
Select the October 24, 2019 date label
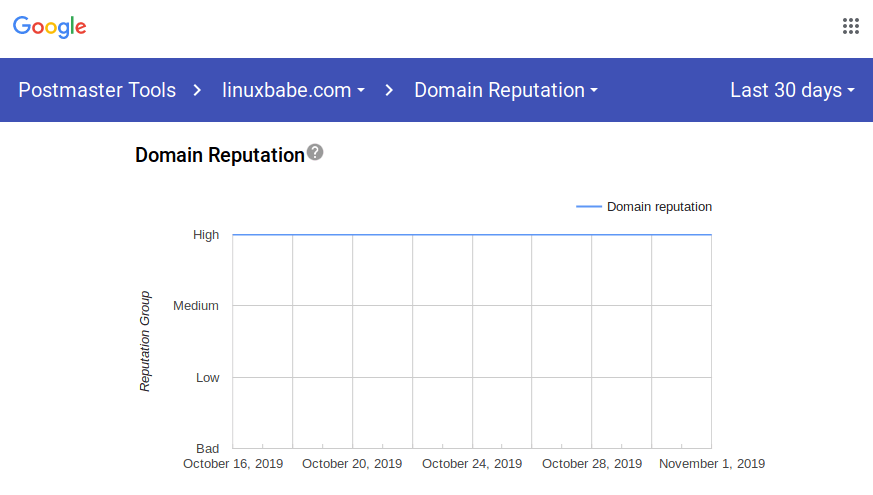pyautogui.click(x=472, y=464)
